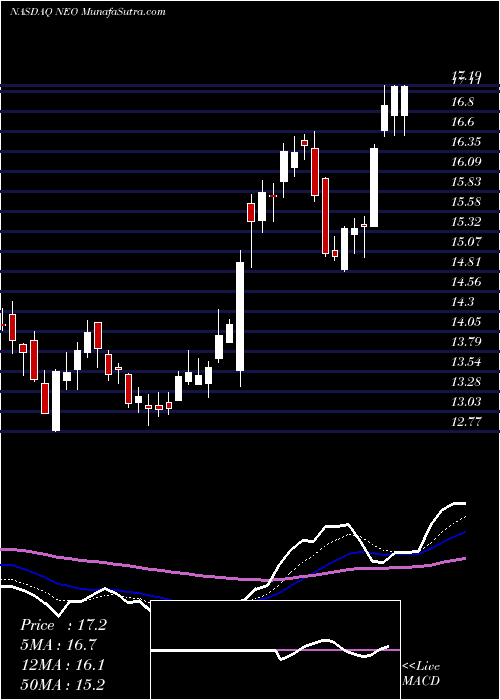Click the 16.35 price axis label
The height and width of the screenshot is (700, 500).
pyautogui.click(x=466, y=142)
